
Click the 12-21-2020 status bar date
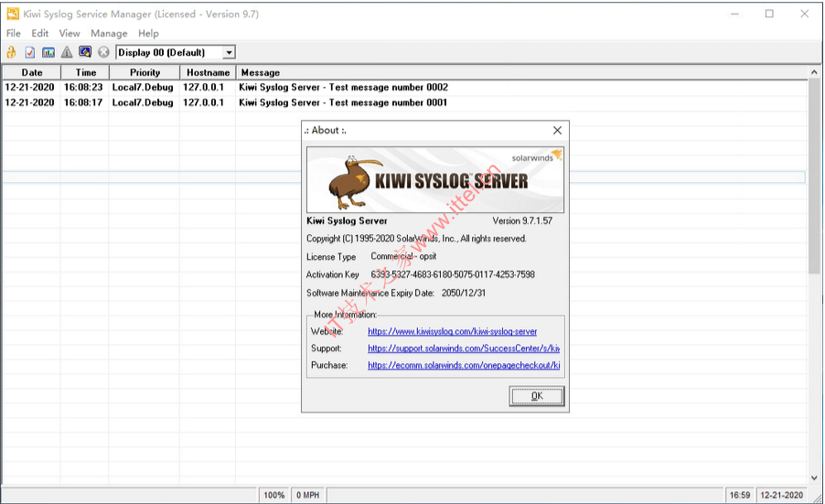pos(781,495)
